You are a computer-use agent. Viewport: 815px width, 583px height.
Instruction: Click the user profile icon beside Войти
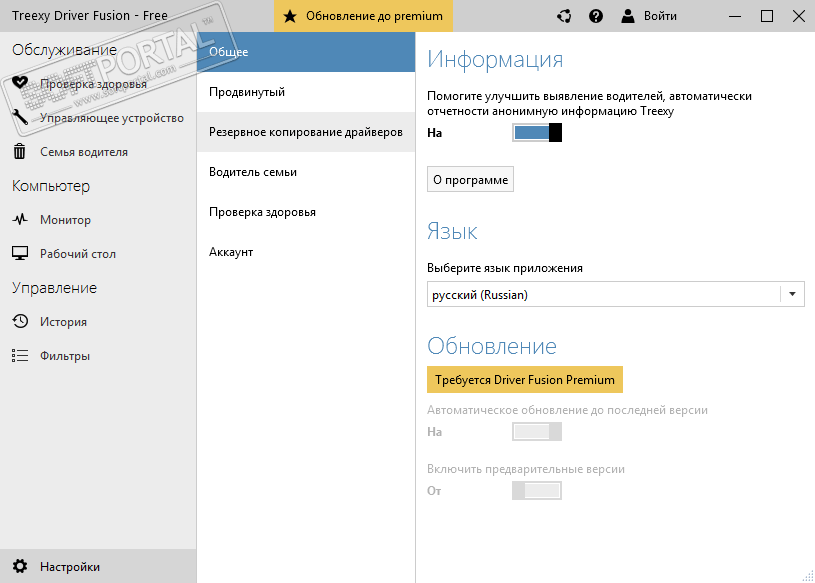click(x=628, y=16)
